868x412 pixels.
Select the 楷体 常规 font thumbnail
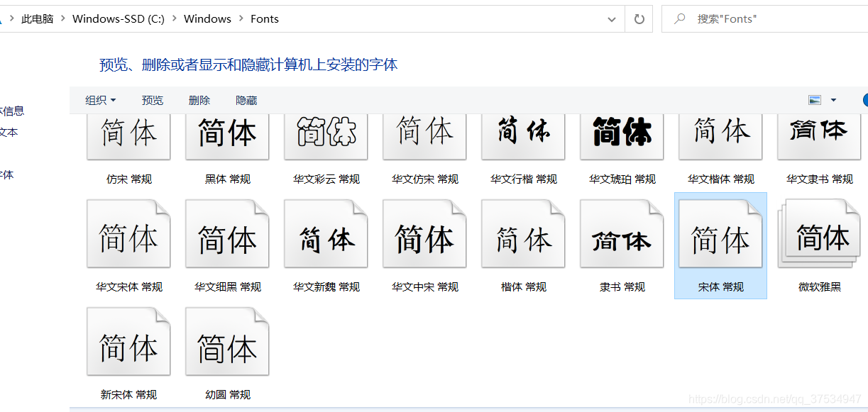(x=523, y=234)
